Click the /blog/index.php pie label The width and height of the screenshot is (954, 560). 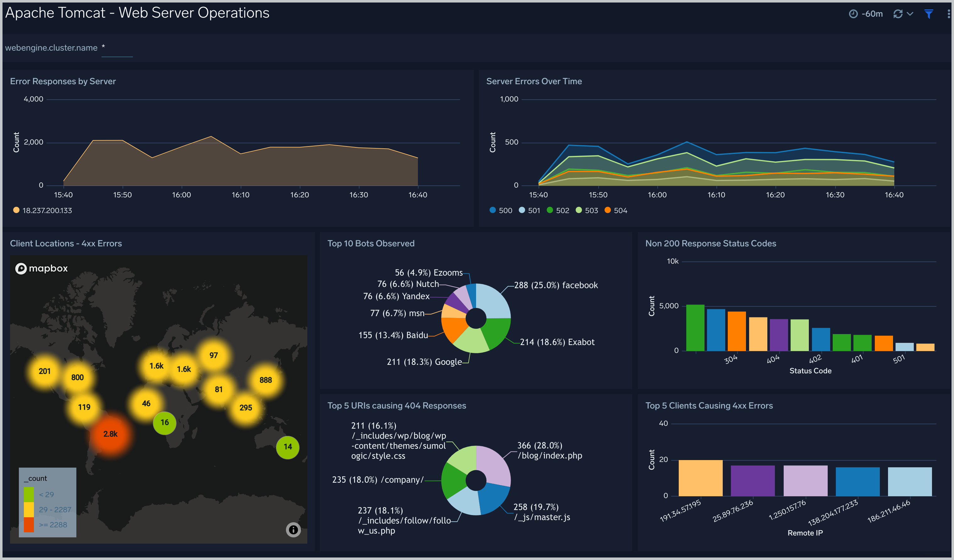[550, 450]
